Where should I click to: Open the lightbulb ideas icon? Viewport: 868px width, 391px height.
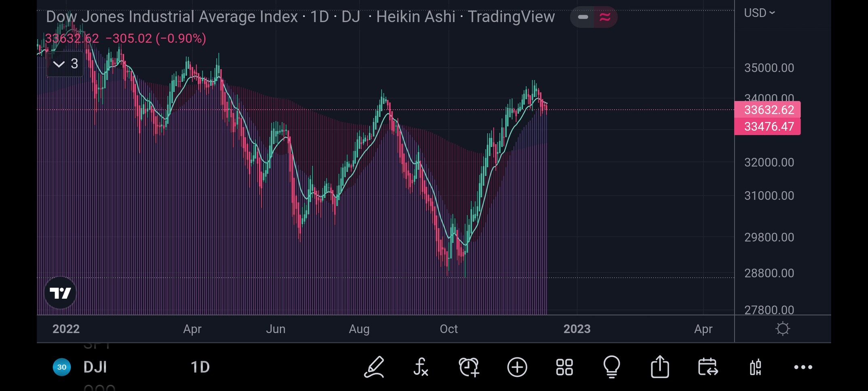click(612, 367)
